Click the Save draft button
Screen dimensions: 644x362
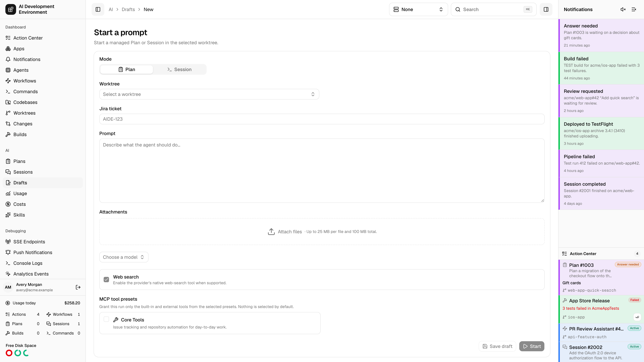[497, 346]
